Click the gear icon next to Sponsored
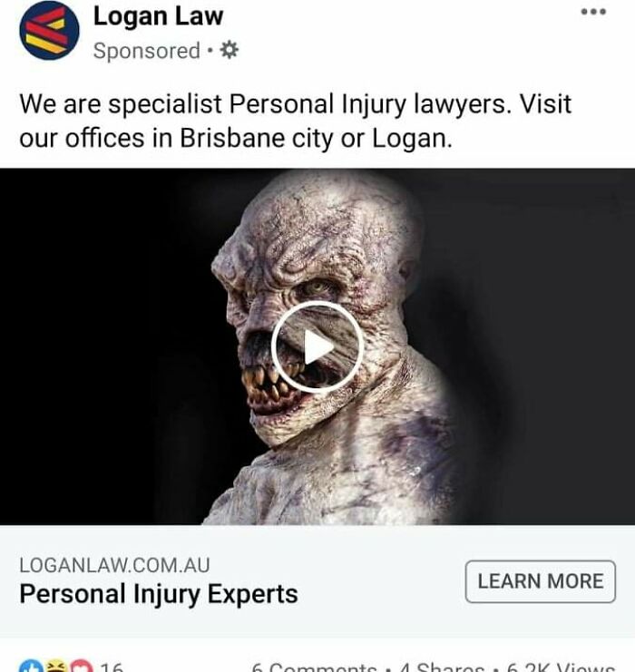The image size is (635, 672). [230, 50]
